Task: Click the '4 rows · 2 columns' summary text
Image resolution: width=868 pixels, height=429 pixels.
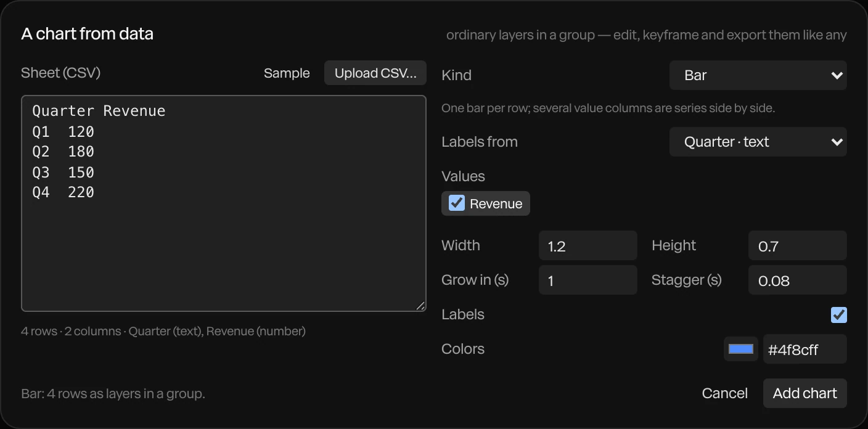Action: [x=163, y=331]
